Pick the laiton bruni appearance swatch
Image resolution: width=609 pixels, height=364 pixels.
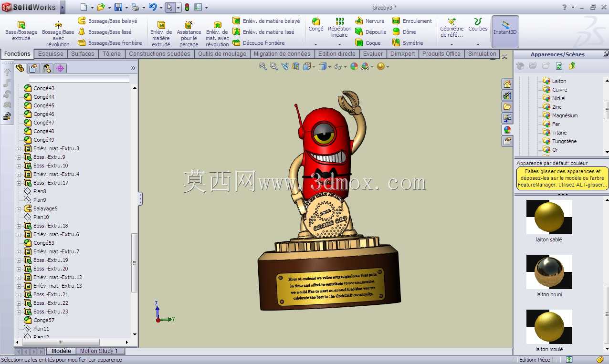(x=549, y=272)
